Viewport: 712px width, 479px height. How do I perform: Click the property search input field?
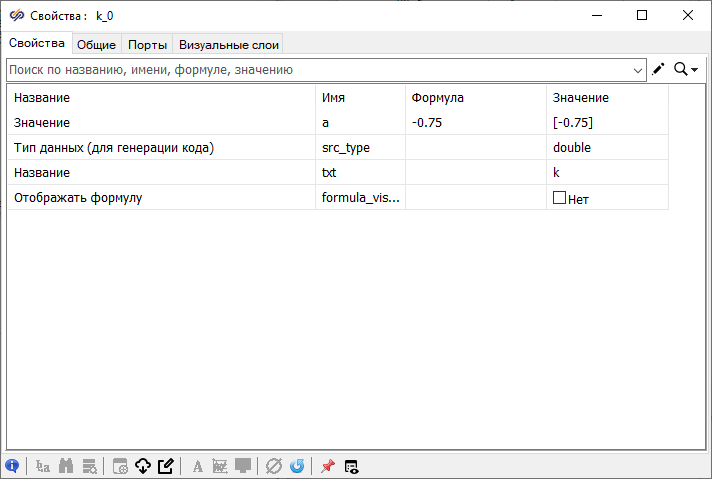[x=320, y=70]
